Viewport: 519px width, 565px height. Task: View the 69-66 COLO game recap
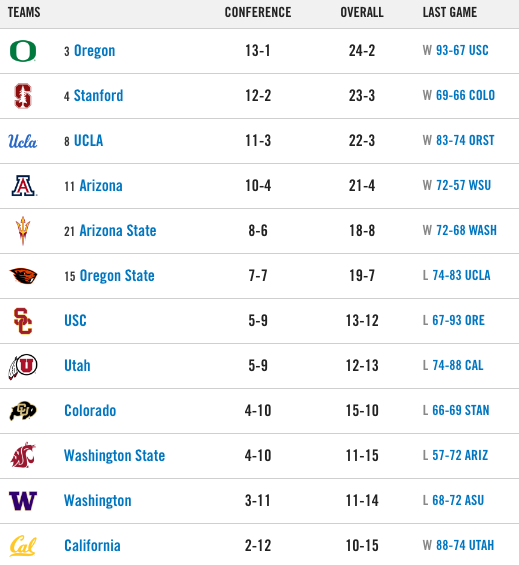pos(465,95)
